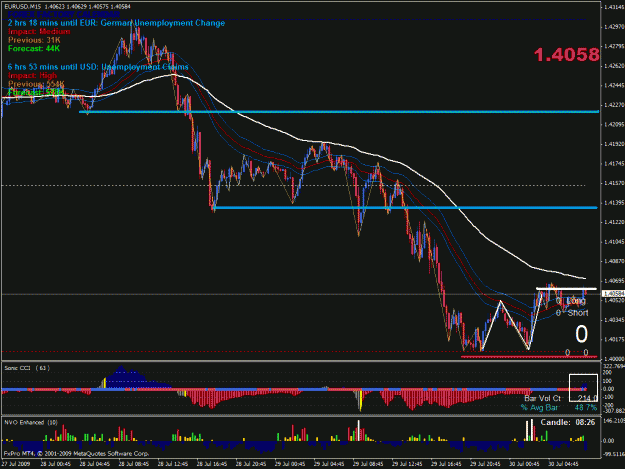Click the "28 Jul 16:45" time axis label
Image resolution: width=625 pixels, height=469 pixels.
[x=212, y=464]
